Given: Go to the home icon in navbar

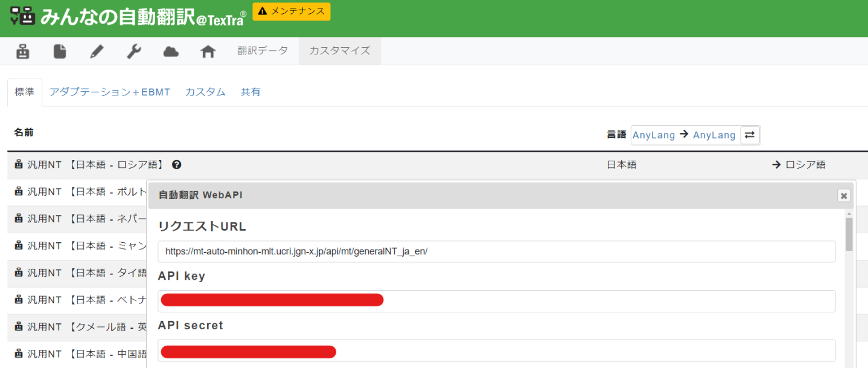Looking at the screenshot, I should point(208,51).
